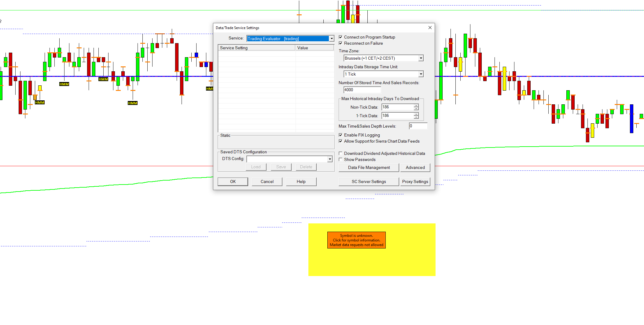644x325 pixels.
Task: Open Data File Management
Action: 369,167
